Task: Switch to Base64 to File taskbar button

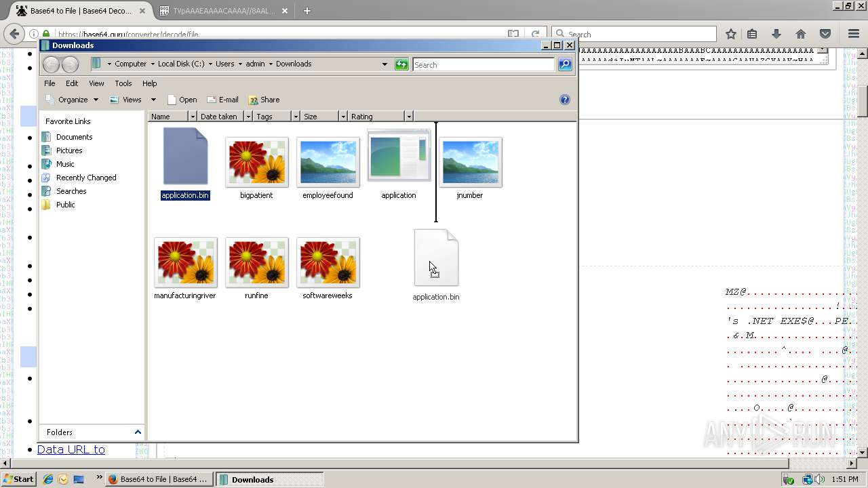Action: (x=160, y=479)
